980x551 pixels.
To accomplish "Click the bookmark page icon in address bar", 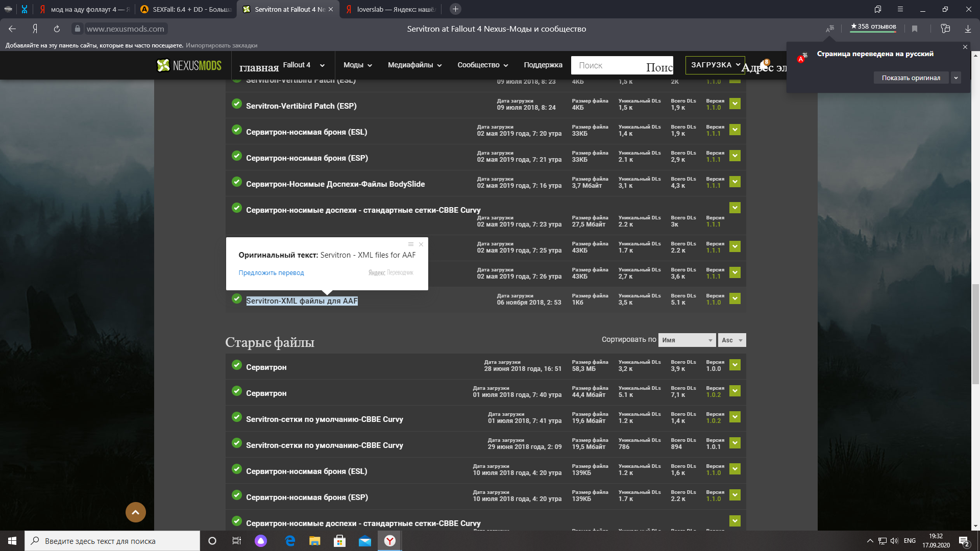I will point(915,29).
